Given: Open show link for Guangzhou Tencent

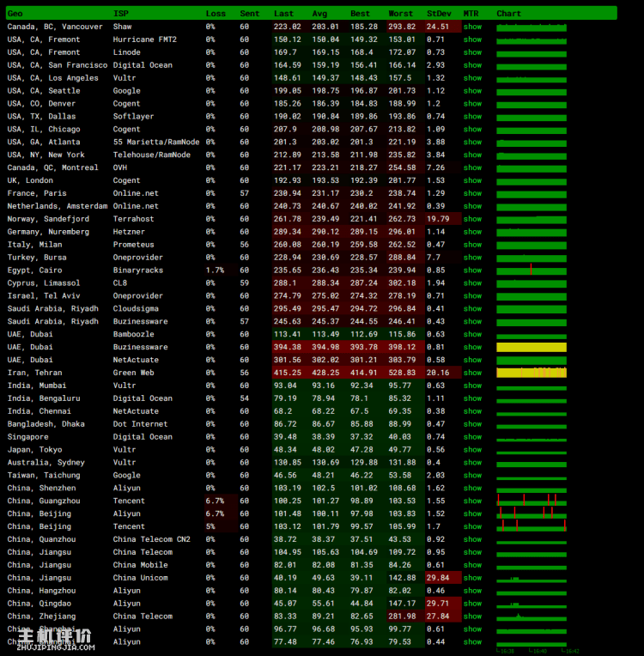Looking at the screenshot, I should [472, 501].
